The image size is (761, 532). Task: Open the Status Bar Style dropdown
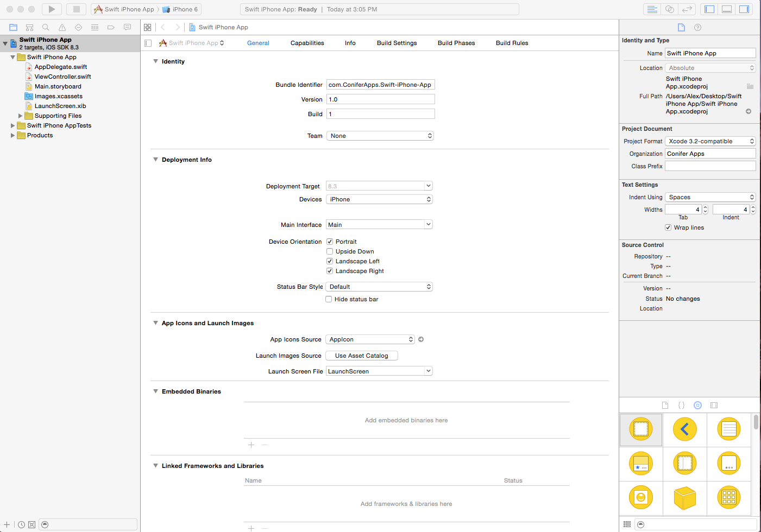pos(379,287)
